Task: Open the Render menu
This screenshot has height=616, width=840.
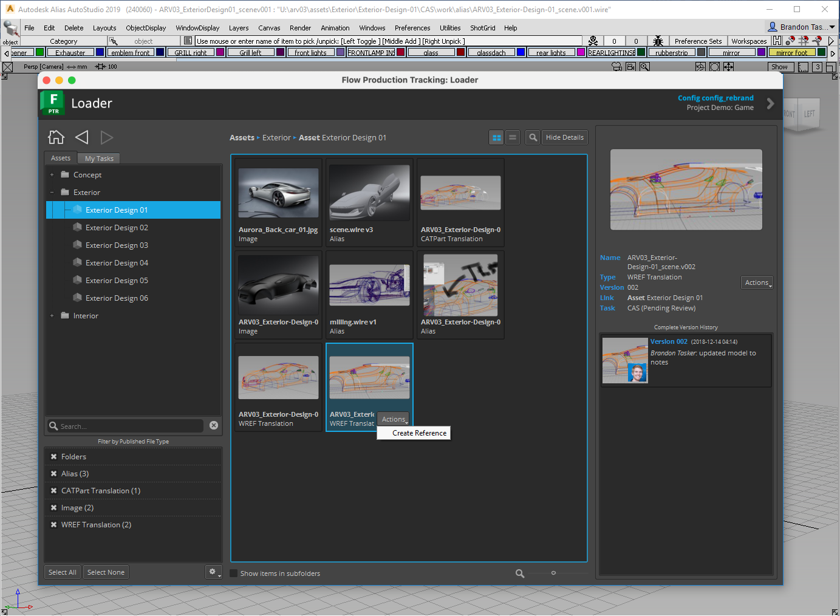Action: pyautogui.click(x=300, y=28)
